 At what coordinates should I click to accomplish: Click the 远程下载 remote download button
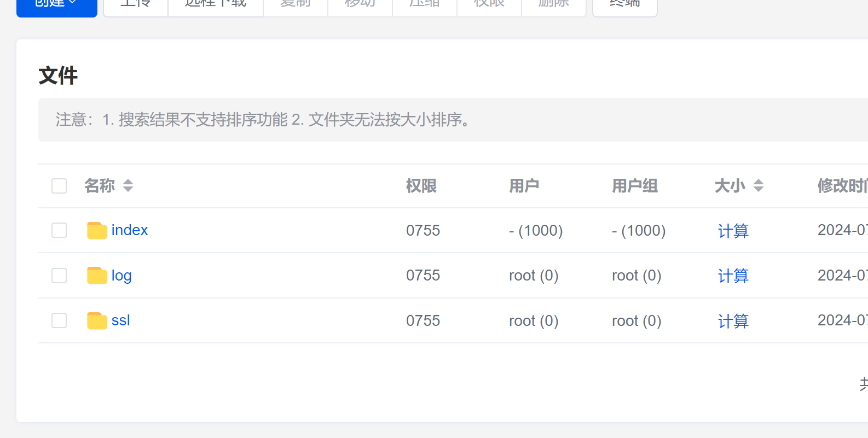216,5
